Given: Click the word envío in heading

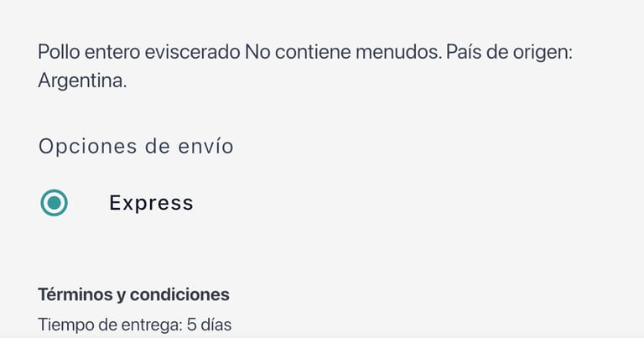Looking at the screenshot, I should coord(205,146).
